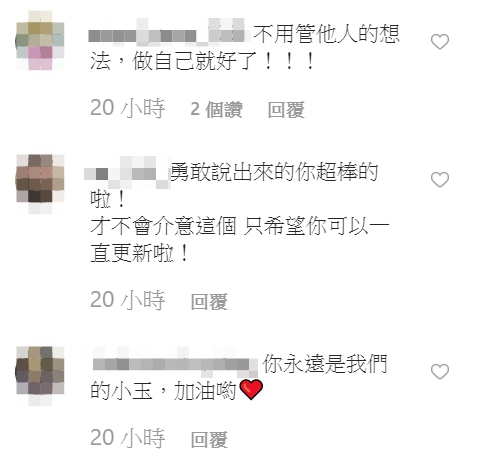Open blurred username before "不用管他人的想法"
The image size is (477, 468).
pos(169,35)
